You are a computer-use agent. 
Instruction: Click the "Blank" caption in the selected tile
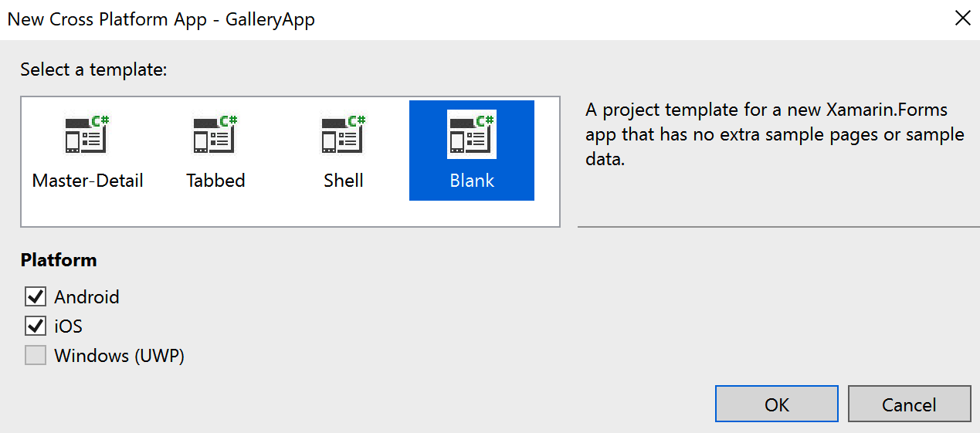[472, 181]
